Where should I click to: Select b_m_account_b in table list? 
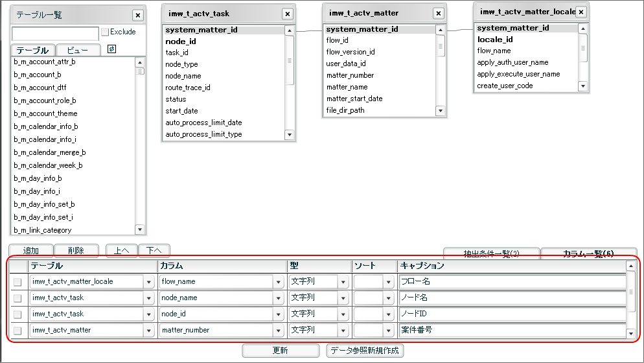point(38,75)
